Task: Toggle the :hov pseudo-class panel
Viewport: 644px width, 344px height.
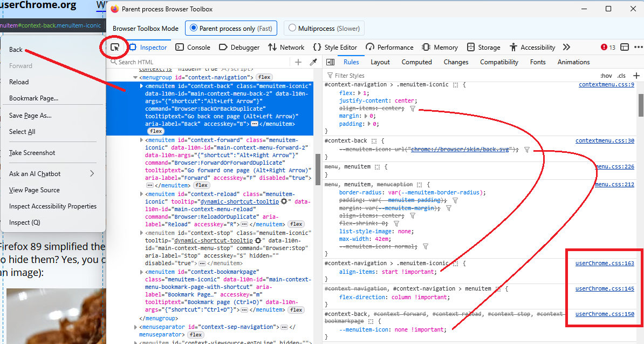Action: (x=606, y=76)
